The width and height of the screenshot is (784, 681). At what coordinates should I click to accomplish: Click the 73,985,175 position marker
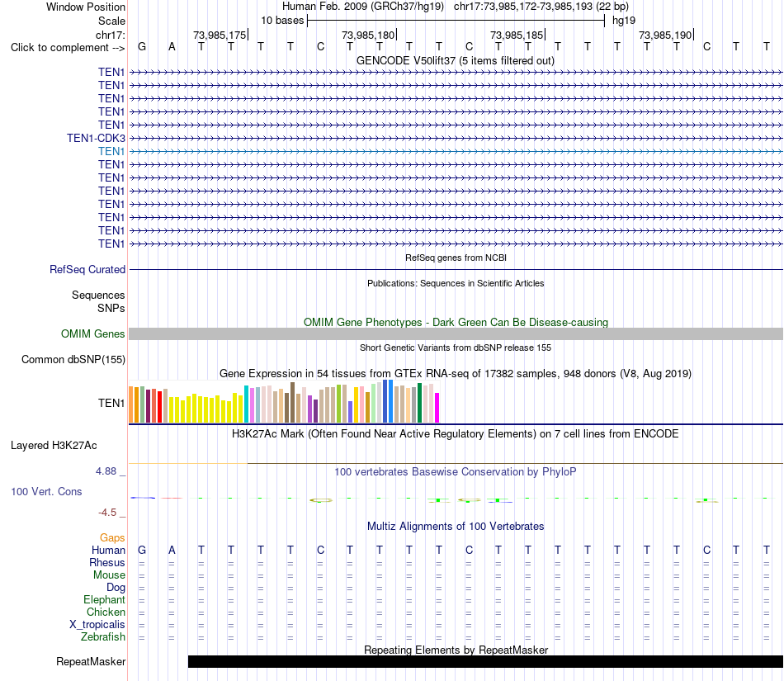(220, 35)
